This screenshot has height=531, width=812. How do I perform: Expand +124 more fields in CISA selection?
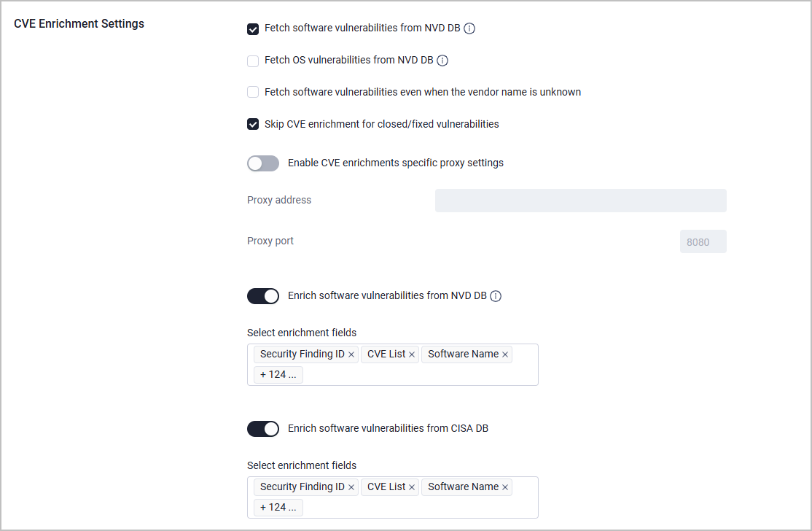[278, 507]
